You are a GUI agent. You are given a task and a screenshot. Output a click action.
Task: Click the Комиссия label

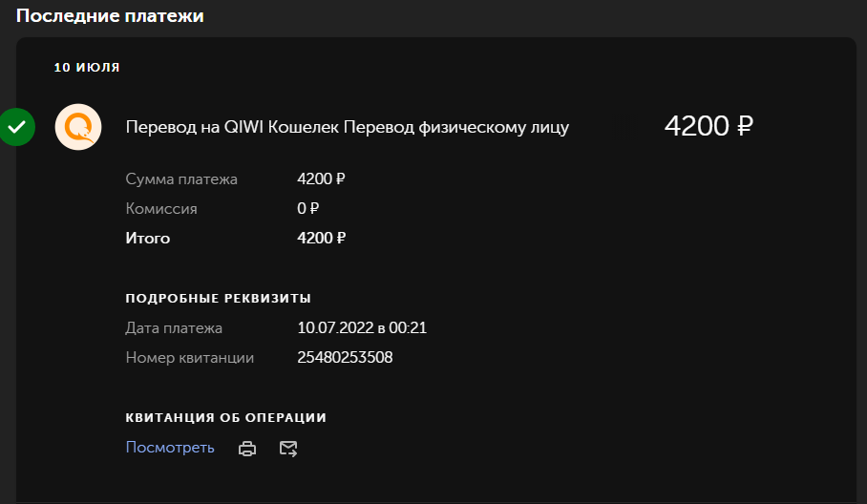[161, 208]
